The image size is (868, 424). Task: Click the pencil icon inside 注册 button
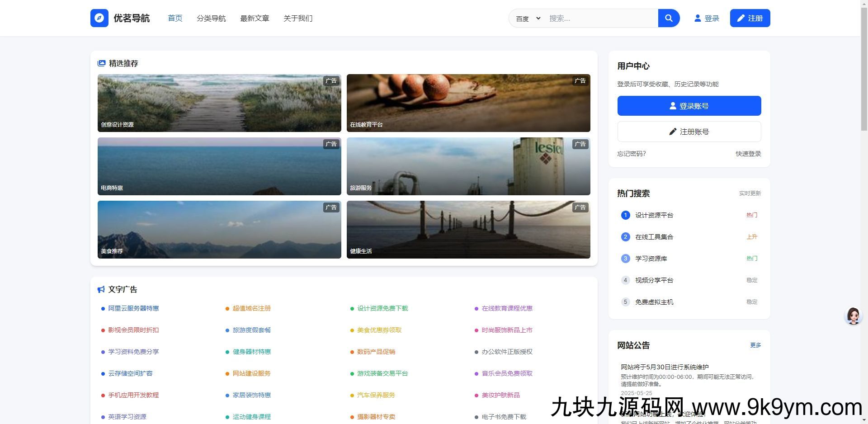click(741, 18)
